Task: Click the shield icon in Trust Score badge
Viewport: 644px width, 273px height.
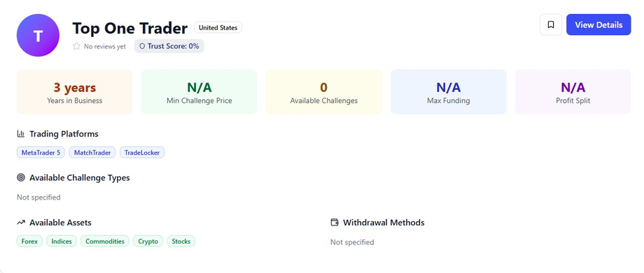Action: pyautogui.click(x=142, y=46)
